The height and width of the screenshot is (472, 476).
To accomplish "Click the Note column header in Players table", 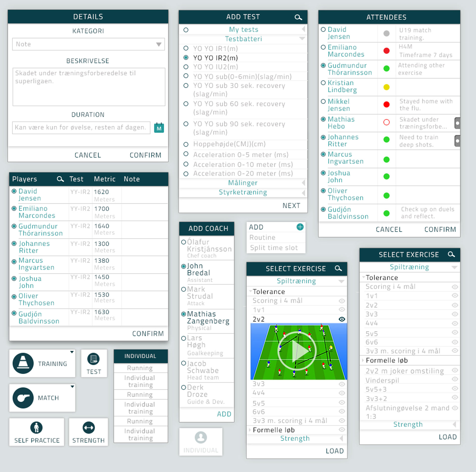I will [x=132, y=179].
